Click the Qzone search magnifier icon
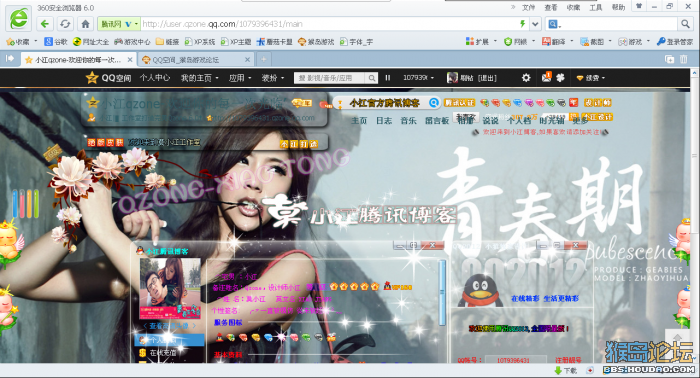 coord(371,78)
